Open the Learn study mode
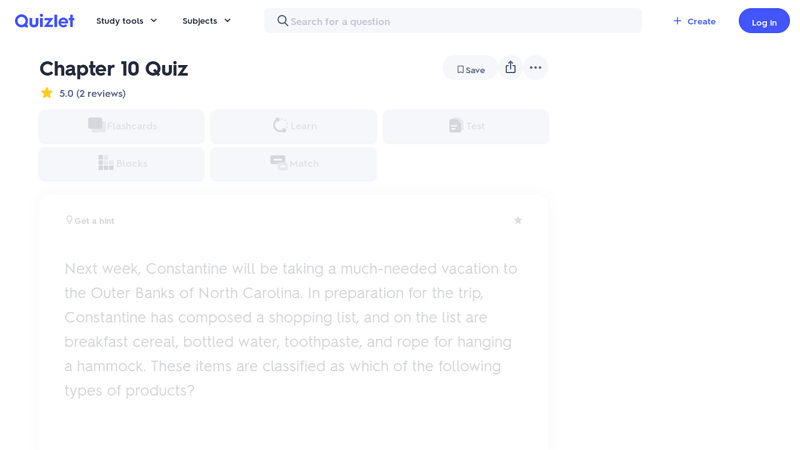The height and width of the screenshot is (450, 800). tap(294, 126)
